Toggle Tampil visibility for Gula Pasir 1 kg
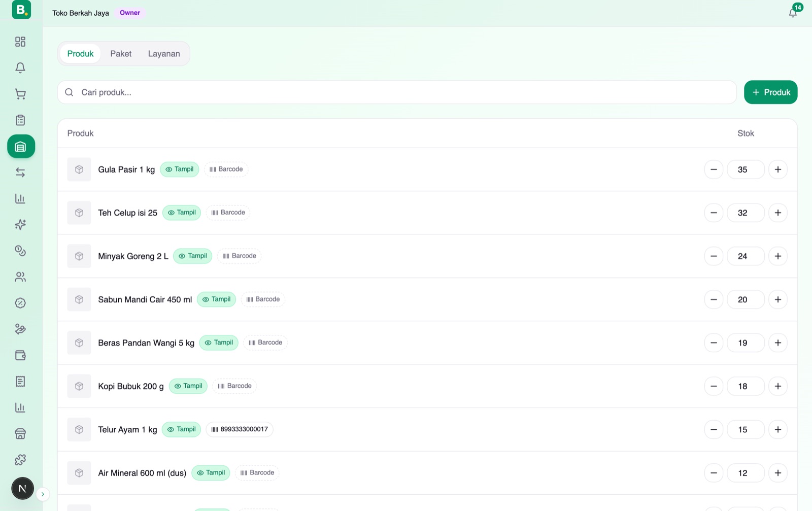This screenshot has height=511, width=812. [x=180, y=169]
